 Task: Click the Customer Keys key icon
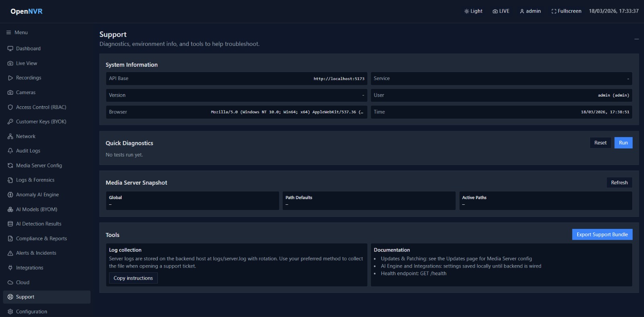pyautogui.click(x=10, y=121)
